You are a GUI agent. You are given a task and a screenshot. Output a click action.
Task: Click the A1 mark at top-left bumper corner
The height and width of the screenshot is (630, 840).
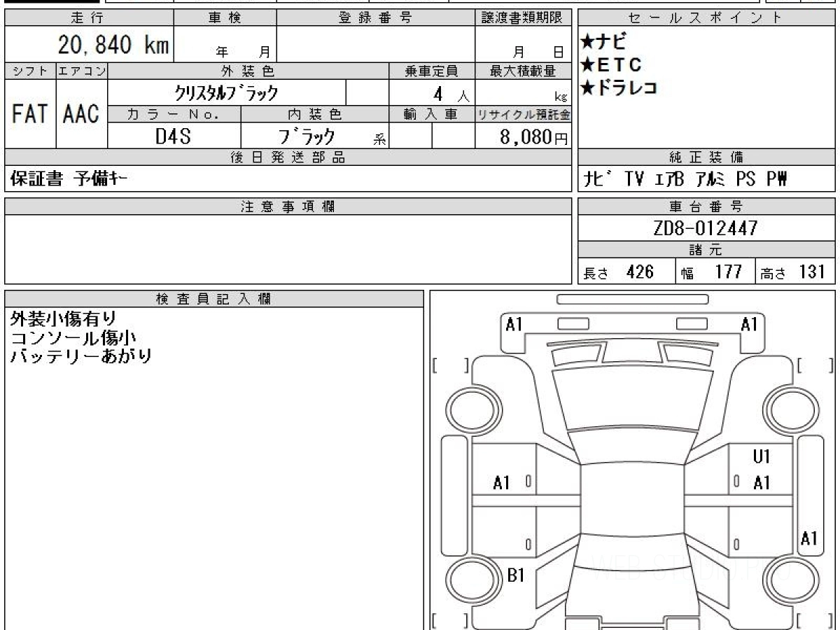coord(514,325)
